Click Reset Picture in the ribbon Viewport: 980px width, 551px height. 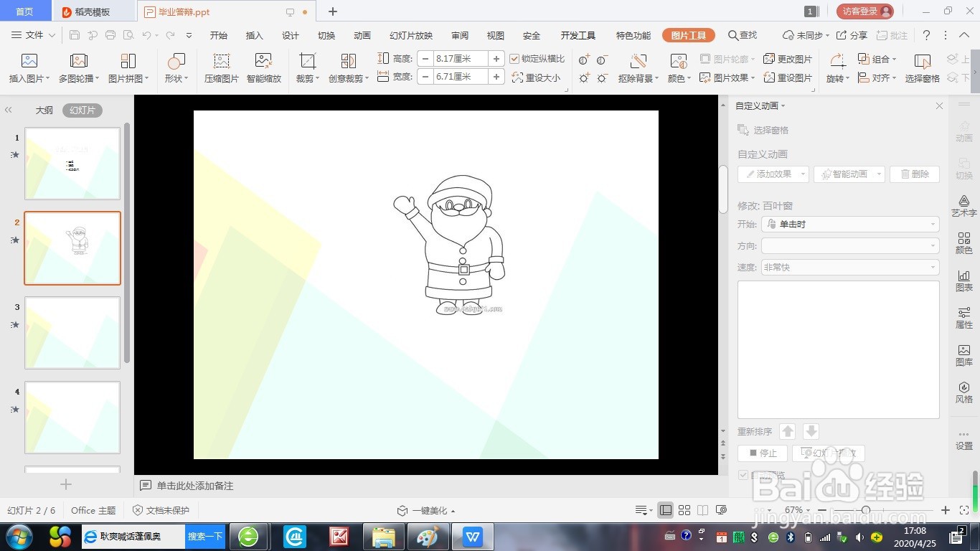788,77
